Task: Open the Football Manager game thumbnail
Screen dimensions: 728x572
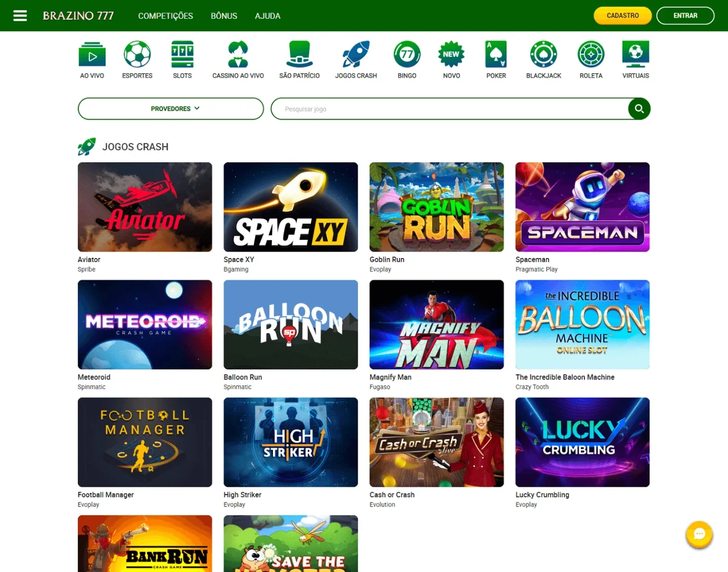Action: click(x=145, y=442)
